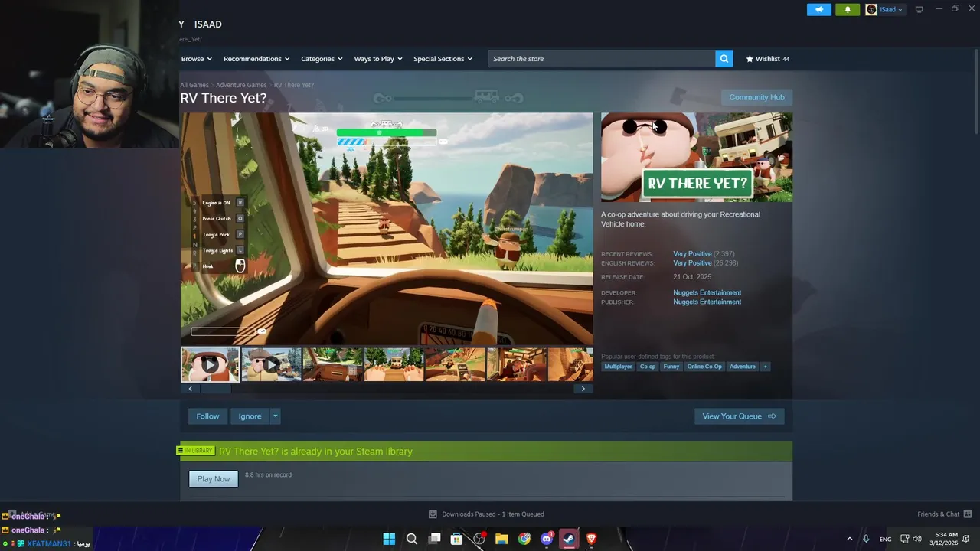Select the Multiplayer tag
980x551 pixels.
tap(618, 367)
